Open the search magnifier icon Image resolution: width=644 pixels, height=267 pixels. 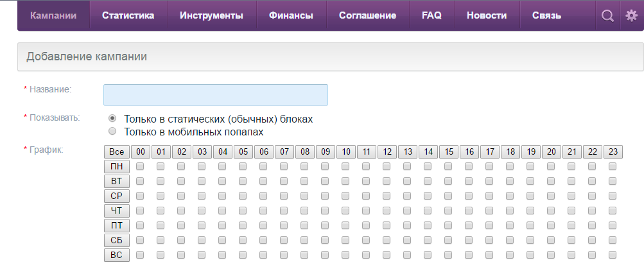607,15
